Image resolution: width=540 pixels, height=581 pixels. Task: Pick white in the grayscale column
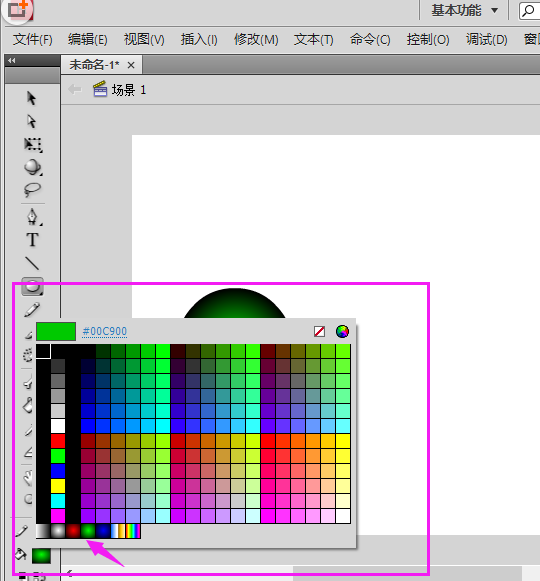click(x=58, y=426)
